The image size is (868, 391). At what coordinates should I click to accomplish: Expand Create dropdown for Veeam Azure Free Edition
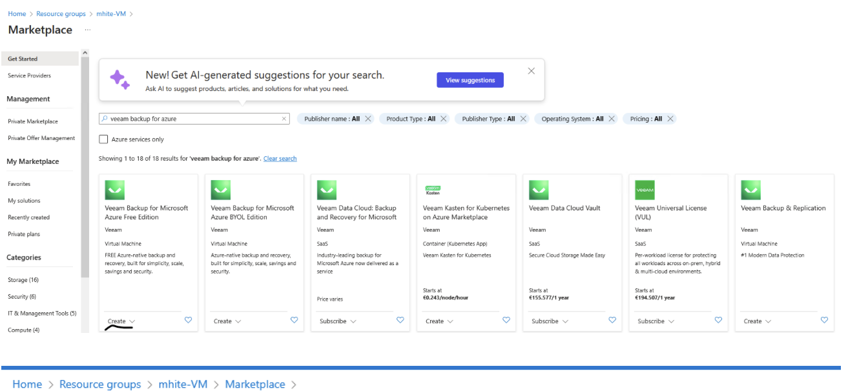pos(121,321)
